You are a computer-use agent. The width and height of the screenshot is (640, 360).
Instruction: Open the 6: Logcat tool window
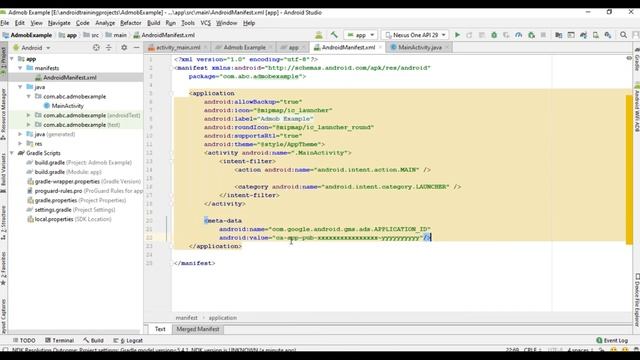[128, 340]
